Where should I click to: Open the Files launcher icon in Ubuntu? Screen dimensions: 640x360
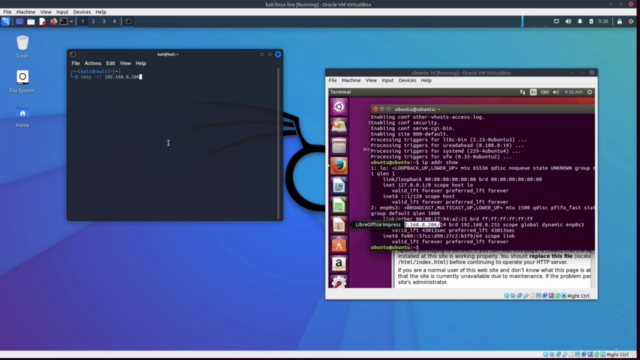(x=339, y=146)
